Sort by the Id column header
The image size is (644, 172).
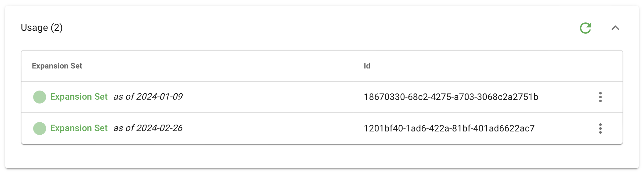pos(367,66)
